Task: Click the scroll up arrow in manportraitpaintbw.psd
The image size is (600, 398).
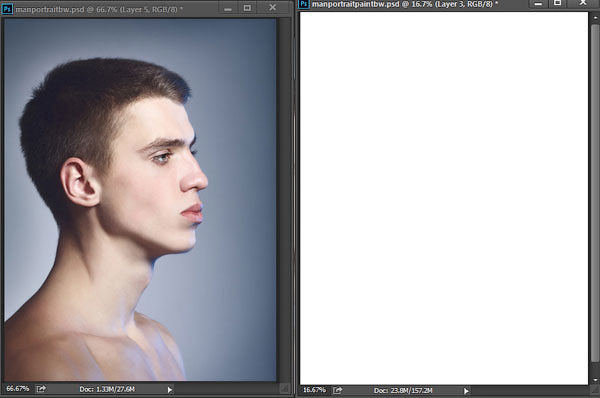Action: click(595, 17)
